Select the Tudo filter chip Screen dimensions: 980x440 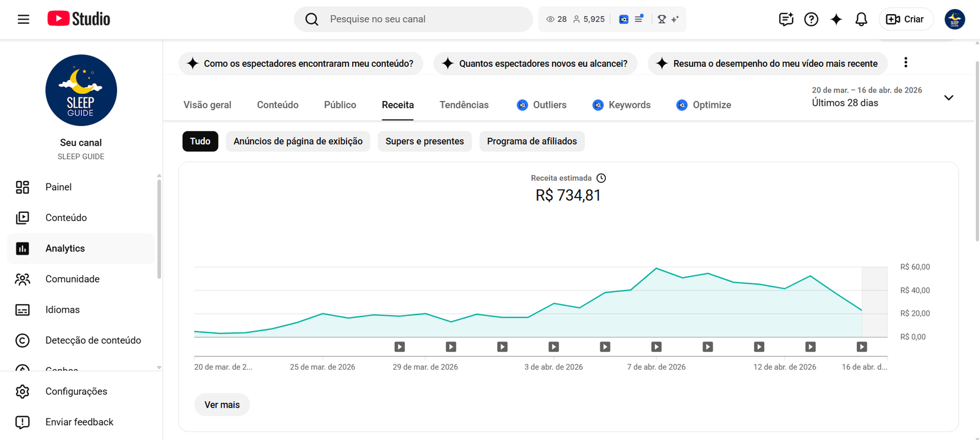pyautogui.click(x=200, y=141)
